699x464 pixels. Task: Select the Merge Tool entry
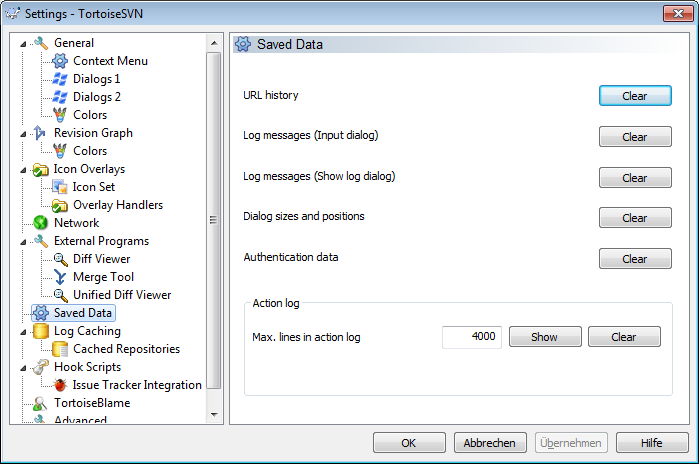click(x=103, y=277)
